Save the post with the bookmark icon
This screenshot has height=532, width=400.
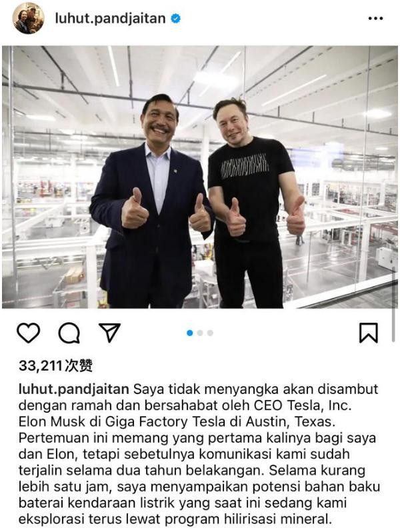click(x=369, y=333)
